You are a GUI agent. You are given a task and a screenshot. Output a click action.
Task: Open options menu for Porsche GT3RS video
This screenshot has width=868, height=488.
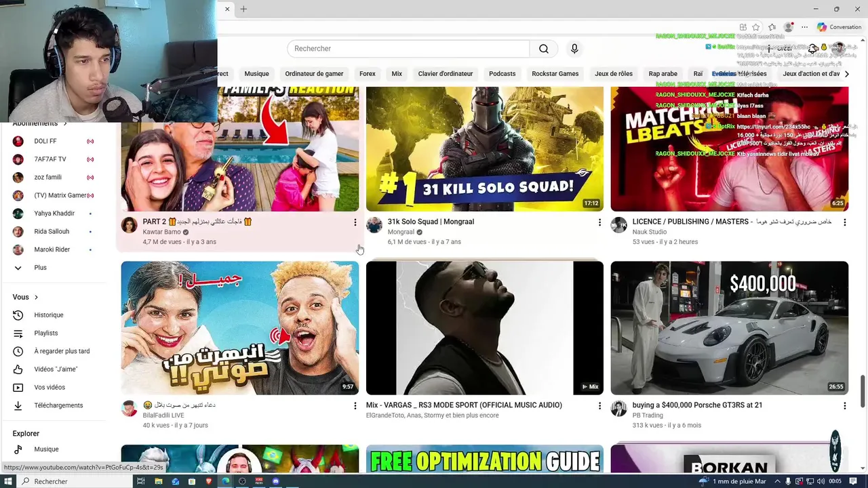click(x=844, y=406)
